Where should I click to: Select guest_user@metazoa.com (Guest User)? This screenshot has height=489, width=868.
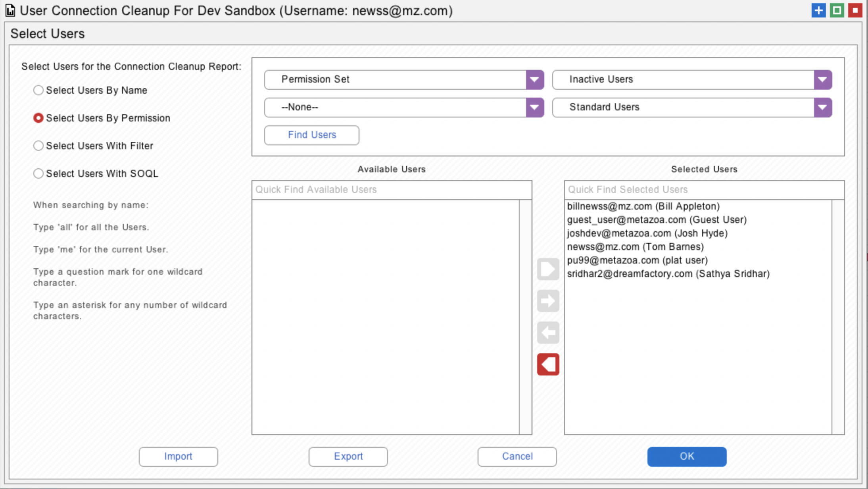[698, 220]
